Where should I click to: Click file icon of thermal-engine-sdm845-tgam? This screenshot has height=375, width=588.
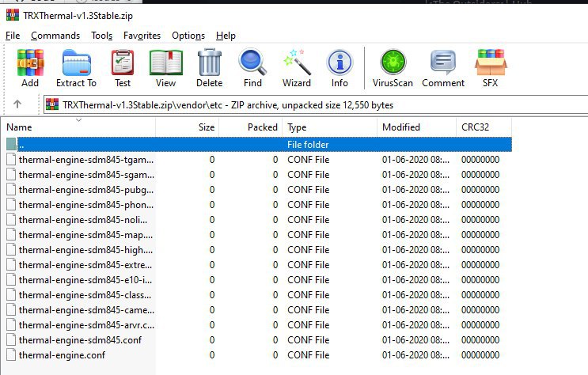pos(11,159)
